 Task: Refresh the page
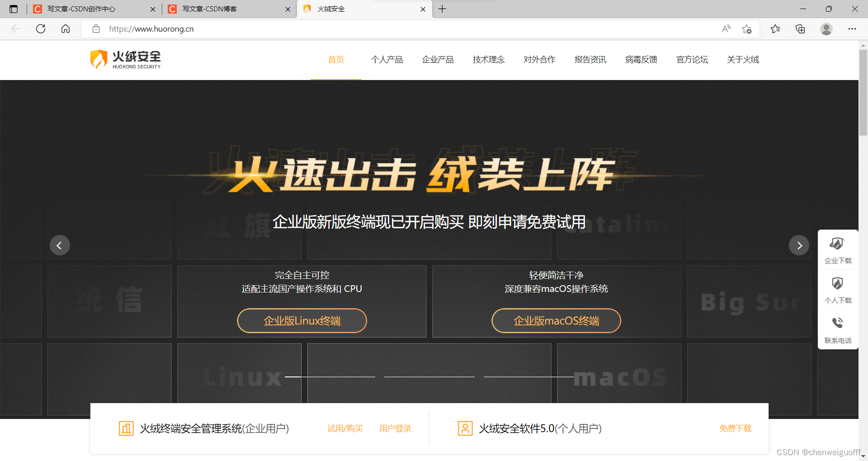tap(41, 29)
